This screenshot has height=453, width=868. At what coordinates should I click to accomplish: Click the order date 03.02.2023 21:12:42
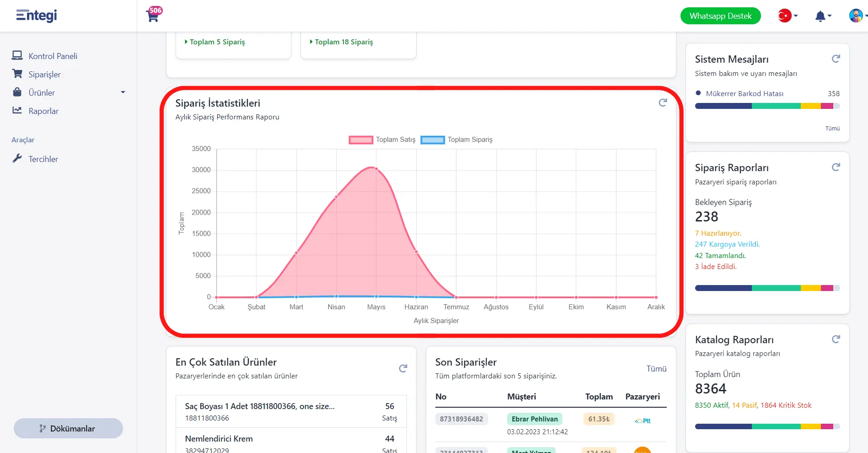click(537, 432)
